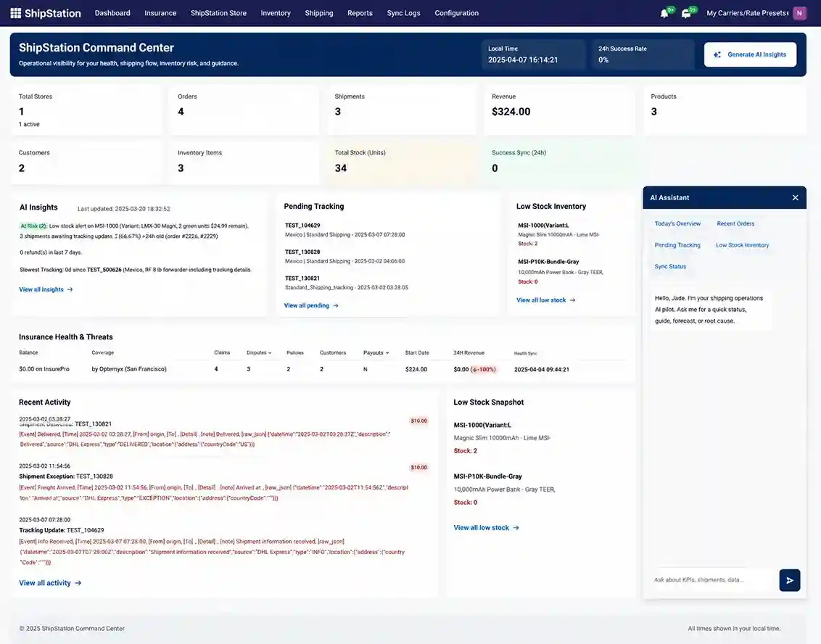Open the Sync Logs menu
Viewport: 821px width, 644px height.
click(x=403, y=13)
